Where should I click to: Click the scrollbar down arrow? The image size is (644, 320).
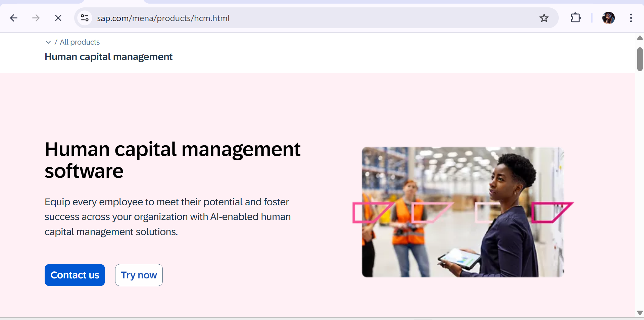click(640, 313)
